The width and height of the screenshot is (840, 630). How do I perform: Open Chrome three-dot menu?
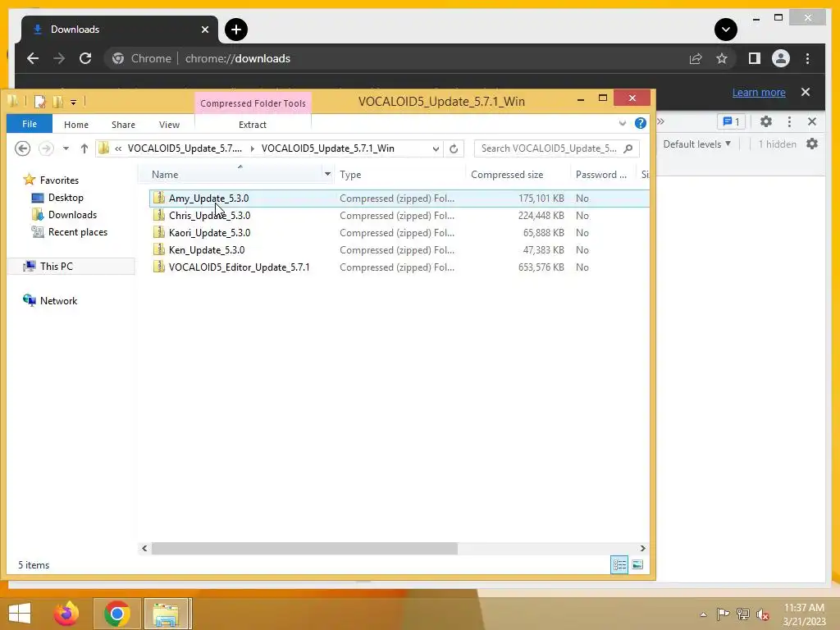click(x=807, y=58)
